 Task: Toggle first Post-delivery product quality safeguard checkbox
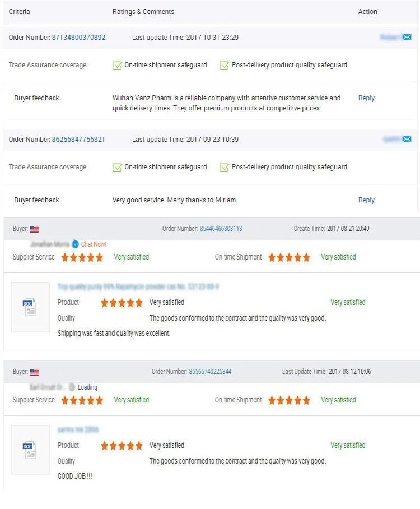224,65
